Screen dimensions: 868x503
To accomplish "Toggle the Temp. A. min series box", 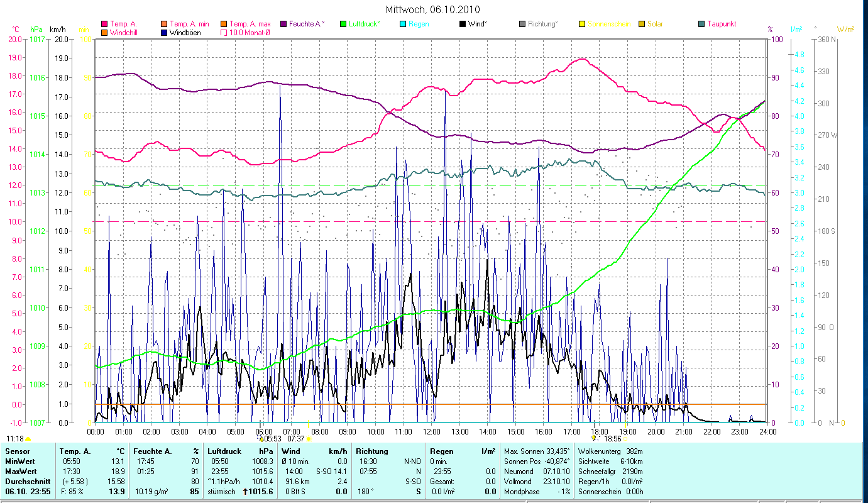I will [164, 24].
